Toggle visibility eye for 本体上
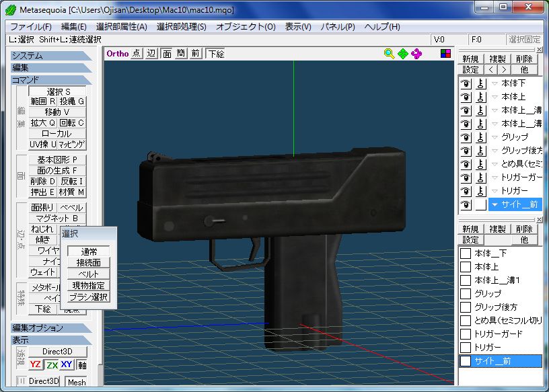Screen dimensions: 549x392 (466, 97)
